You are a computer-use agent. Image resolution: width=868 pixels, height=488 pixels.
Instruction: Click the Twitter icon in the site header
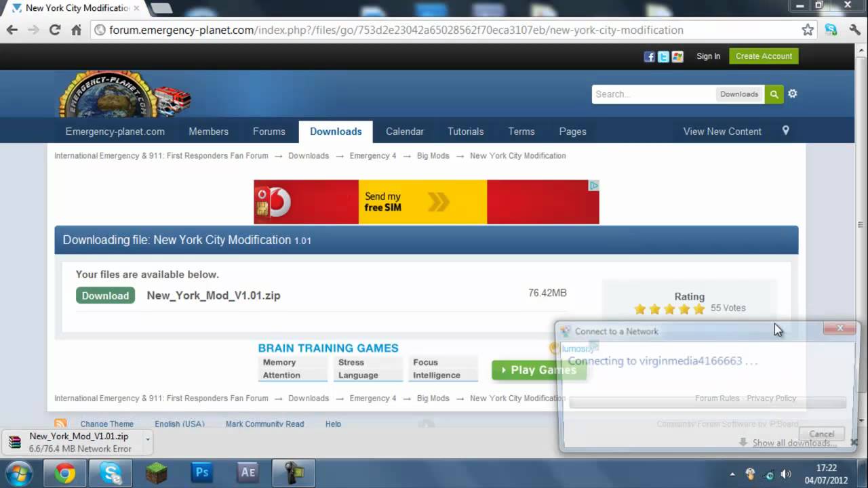(663, 57)
